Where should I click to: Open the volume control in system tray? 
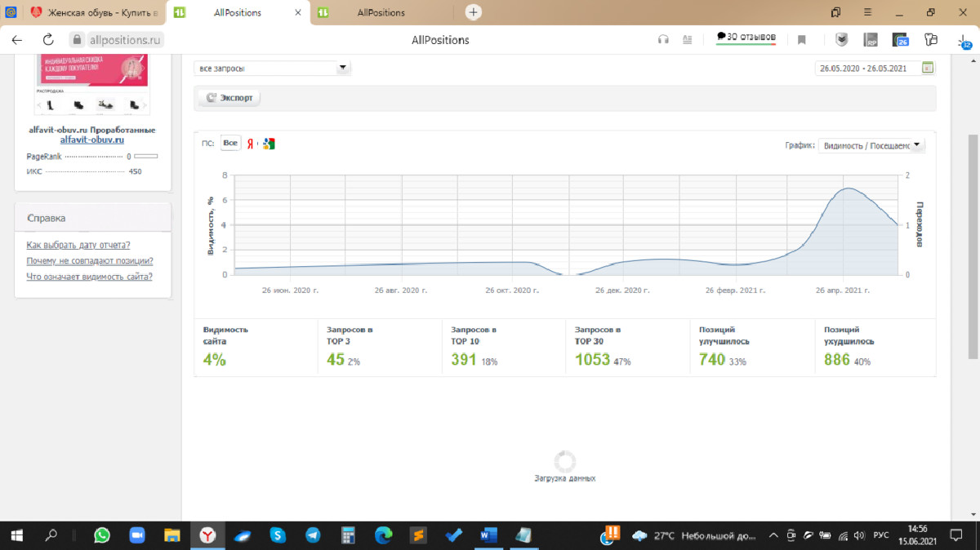pos(857,535)
